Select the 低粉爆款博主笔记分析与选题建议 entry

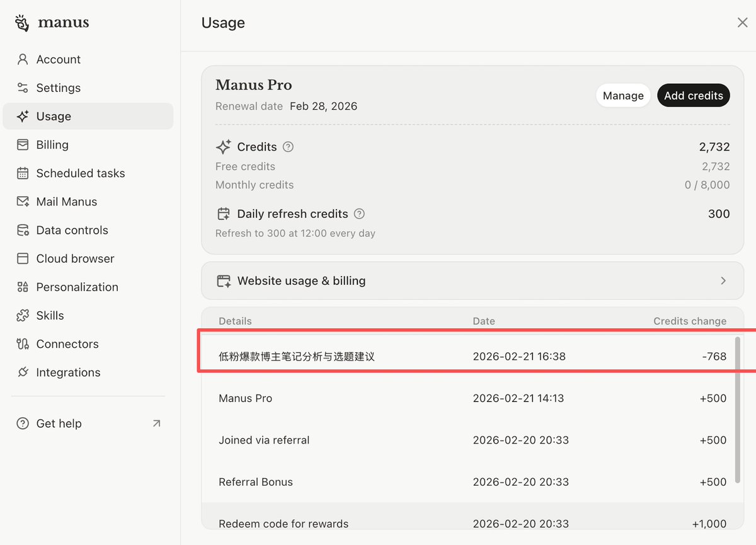pos(297,357)
